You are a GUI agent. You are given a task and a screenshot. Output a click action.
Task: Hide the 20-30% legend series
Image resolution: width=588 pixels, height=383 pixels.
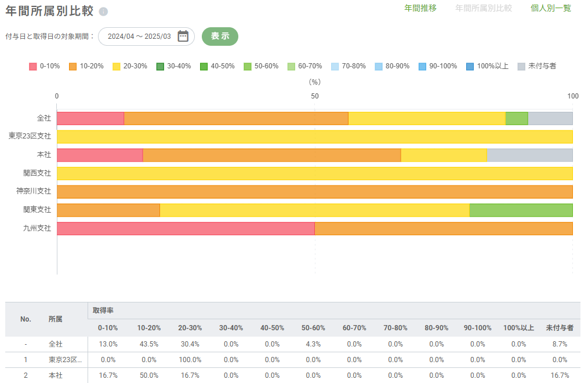tap(129, 66)
